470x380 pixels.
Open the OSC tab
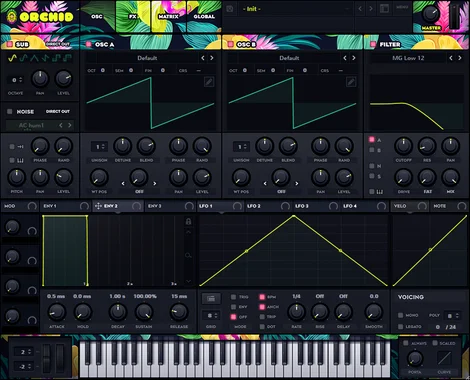coord(97,16)
